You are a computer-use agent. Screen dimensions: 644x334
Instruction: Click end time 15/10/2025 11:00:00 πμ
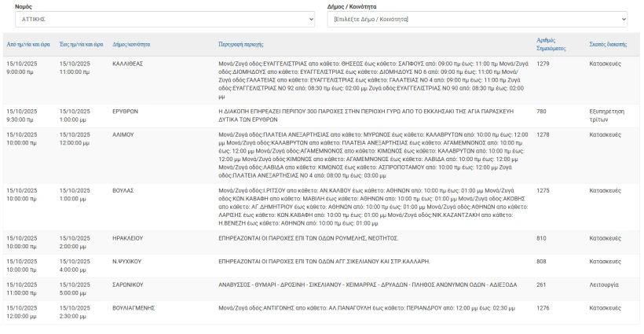click(75, 68)
